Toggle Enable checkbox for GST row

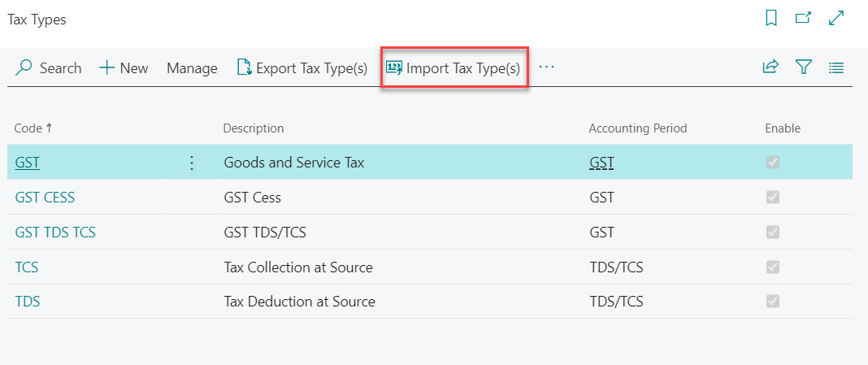tap(773, 163)
